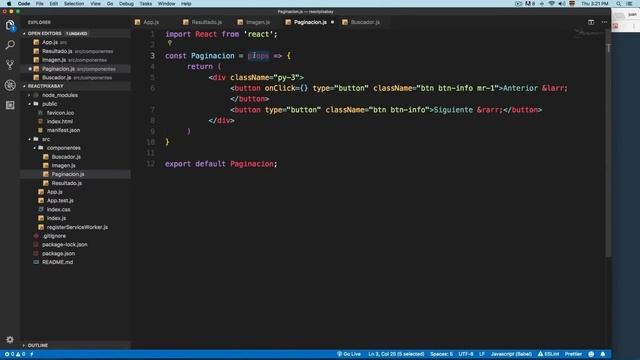
Task: Open the File menu
Action: point(40,4)
